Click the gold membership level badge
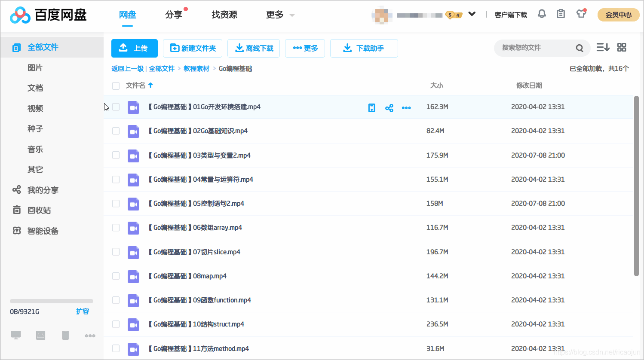Screen dimensions: 644x360 coord(454,15)
